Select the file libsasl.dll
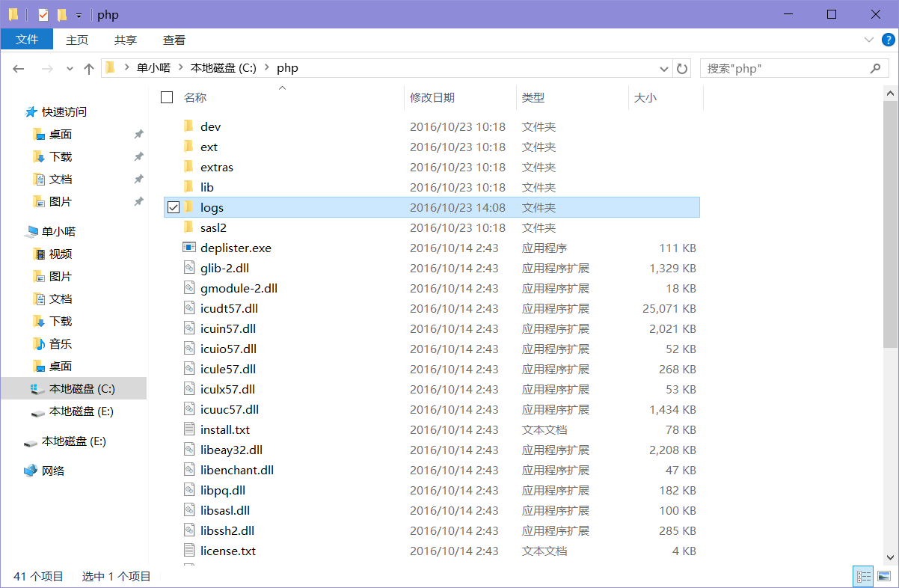Image resolution: width=899 pixels, height=588 pixels. pyautogui.click(x=225, y=510)
